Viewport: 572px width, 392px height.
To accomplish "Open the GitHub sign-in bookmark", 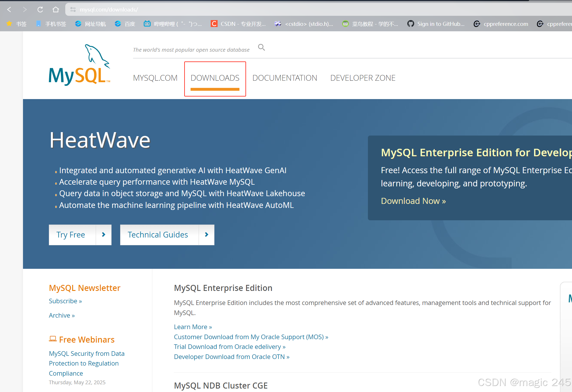I will point(436,24).
